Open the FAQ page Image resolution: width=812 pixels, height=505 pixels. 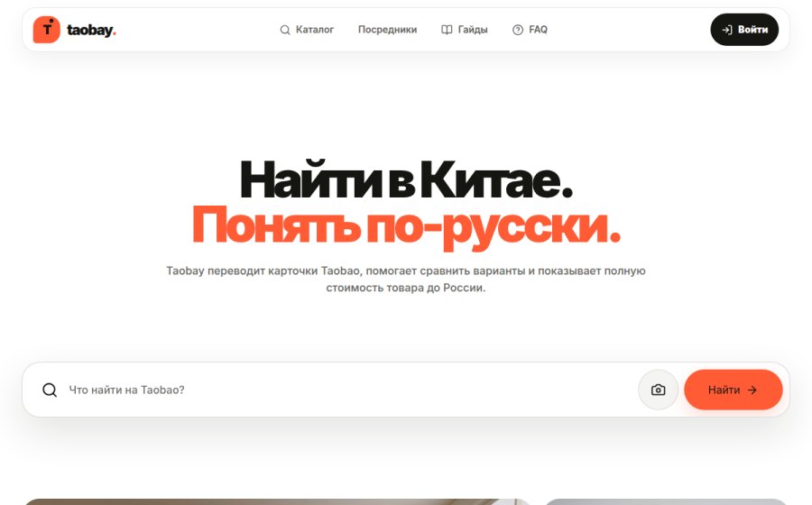tap(530, 30)
